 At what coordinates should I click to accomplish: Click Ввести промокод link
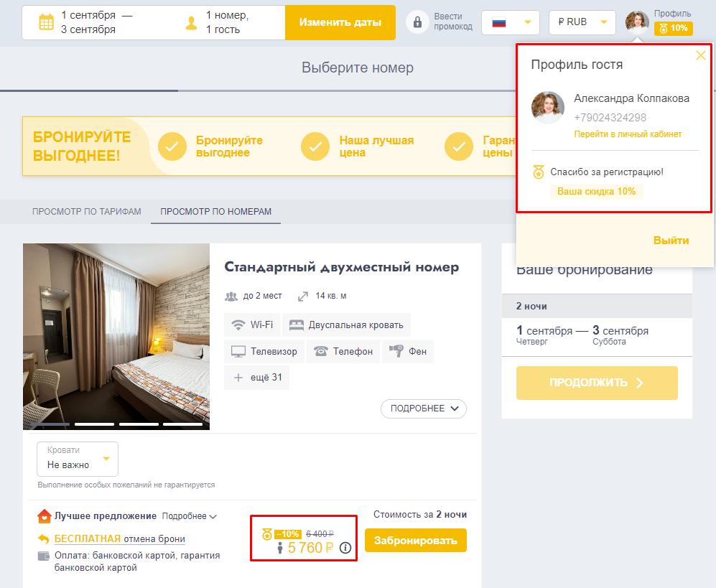tap(453, 22)
